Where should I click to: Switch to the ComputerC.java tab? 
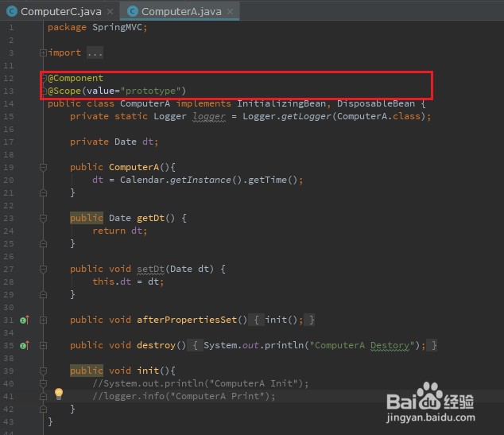[60, 12]
